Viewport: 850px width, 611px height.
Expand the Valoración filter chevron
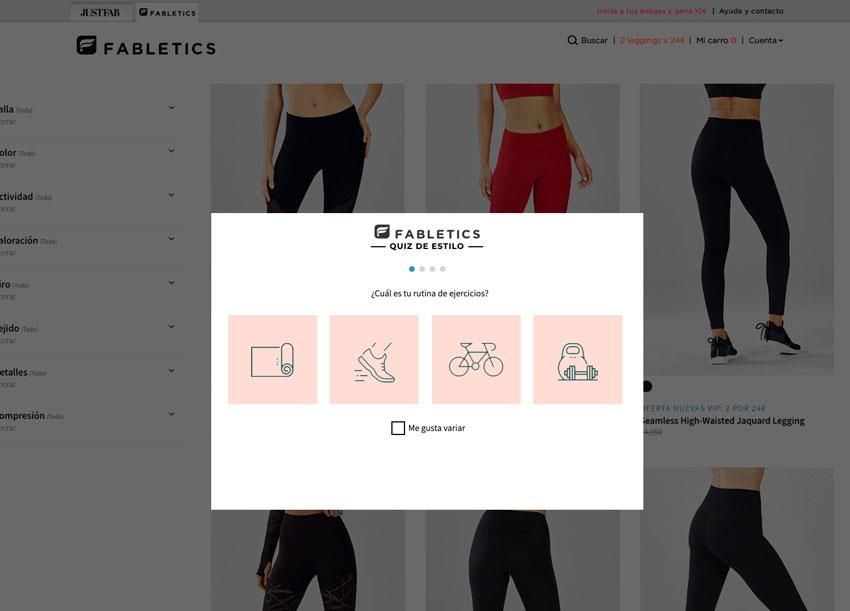(x=171, y=239)
